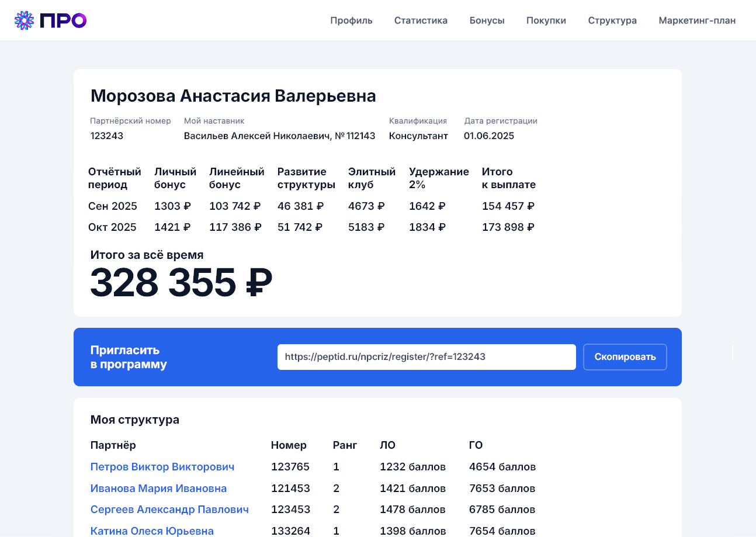The width and height of the screenshot is (756, 537).
Task: Click registration date 01.06.2025
Action: tap(489, 136)
